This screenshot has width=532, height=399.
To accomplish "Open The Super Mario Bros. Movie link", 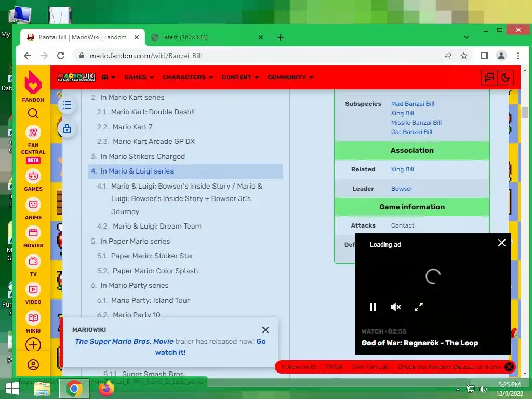I will point(124,341).
